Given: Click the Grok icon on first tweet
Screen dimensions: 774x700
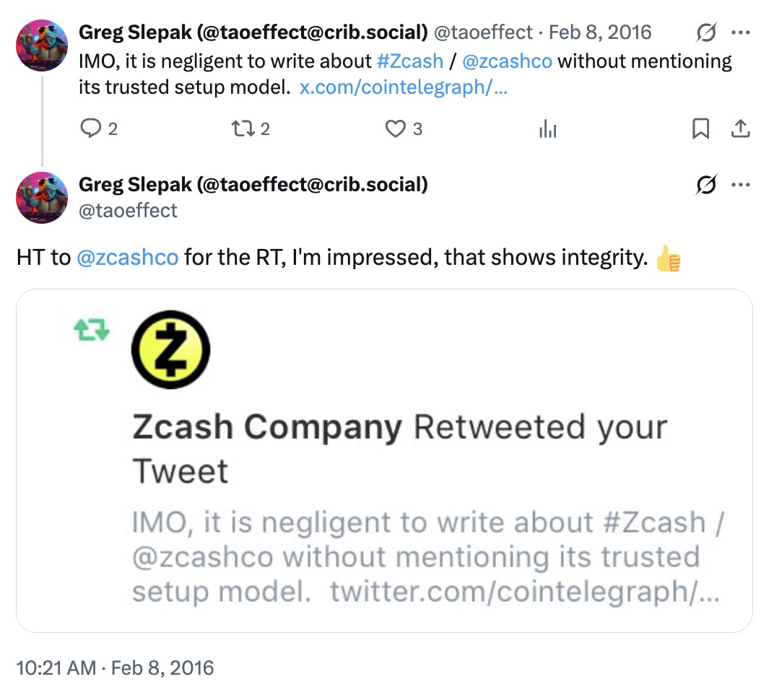Looking at the screenshot, I should click(x=705, y=32).
